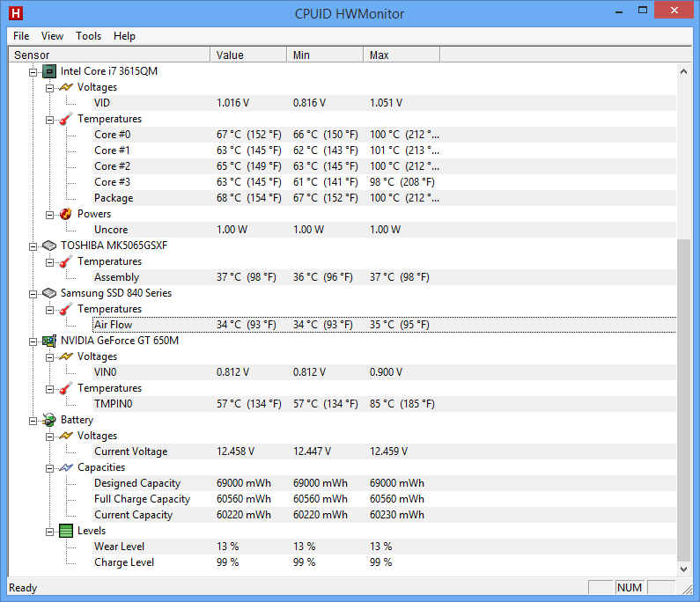Click the HWMonitor red H app icon

(x=16, y=13)
